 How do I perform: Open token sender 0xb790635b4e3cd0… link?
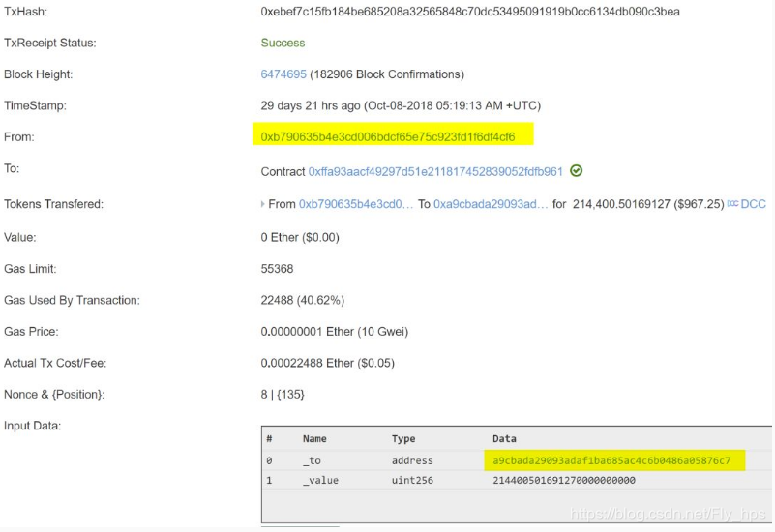356,204
